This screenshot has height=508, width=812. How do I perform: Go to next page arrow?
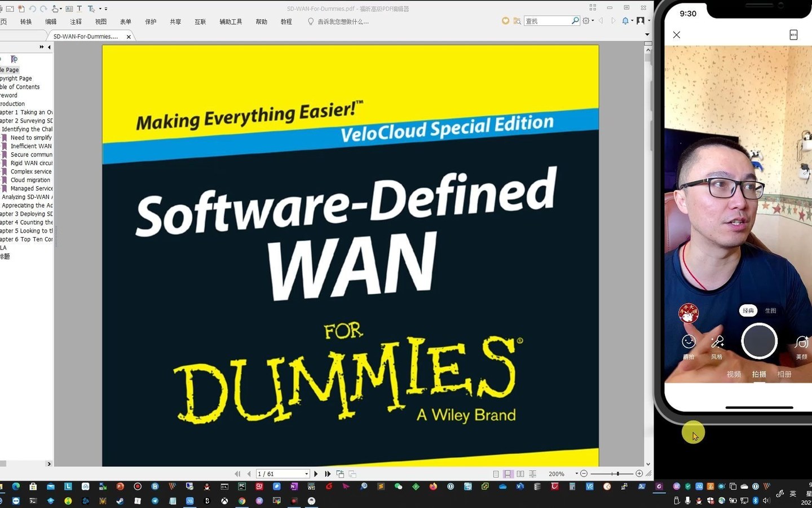tap(316, 474)
